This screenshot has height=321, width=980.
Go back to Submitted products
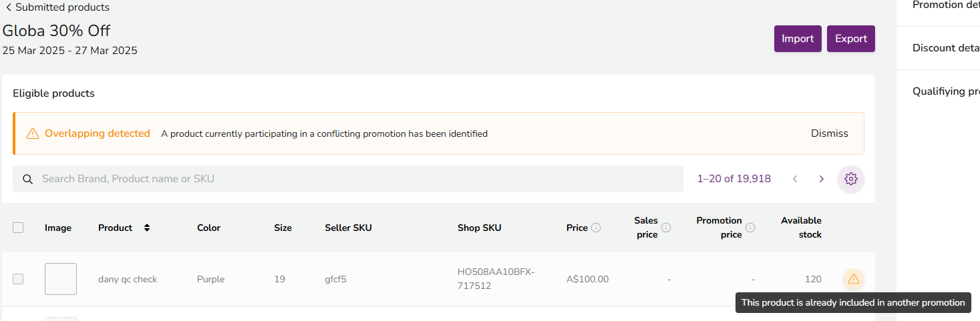tap(57, 7)
